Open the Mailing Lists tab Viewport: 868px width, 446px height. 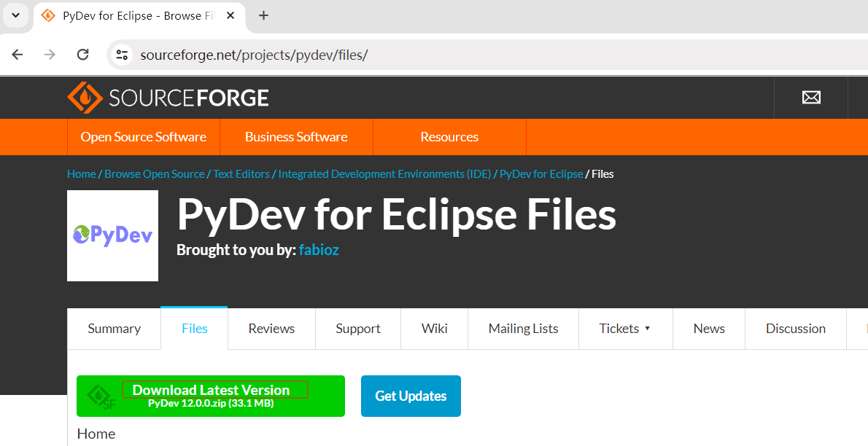(x=523, y=329)
